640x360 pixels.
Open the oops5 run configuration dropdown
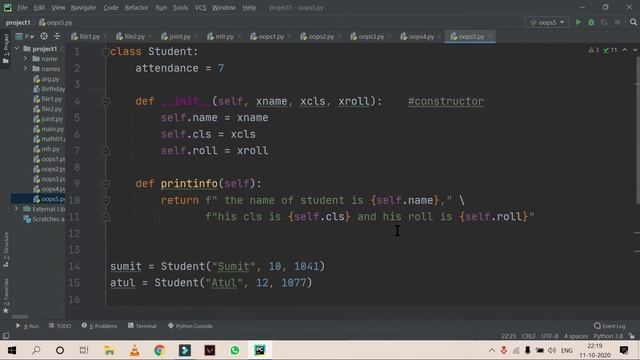click(x=547, y=22)
